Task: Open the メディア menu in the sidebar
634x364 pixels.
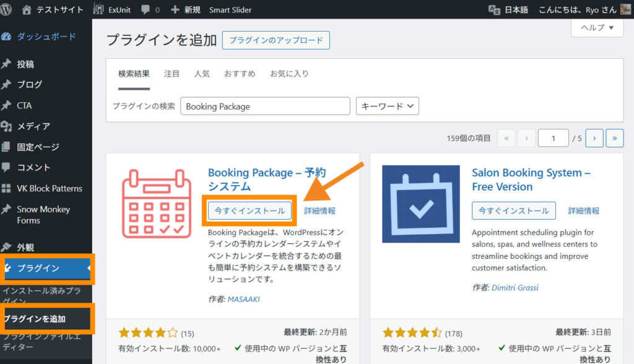Action: point(33,126)
